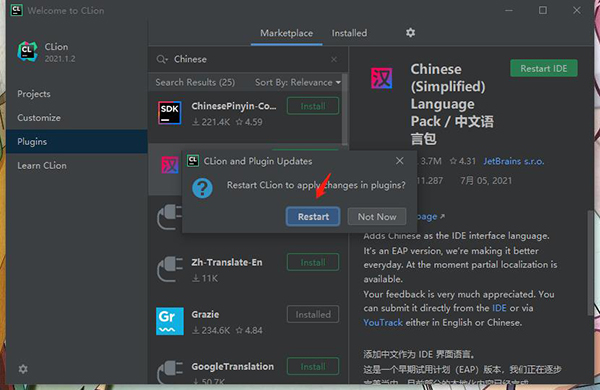Switch to the Installed tab

coord(349,33)
